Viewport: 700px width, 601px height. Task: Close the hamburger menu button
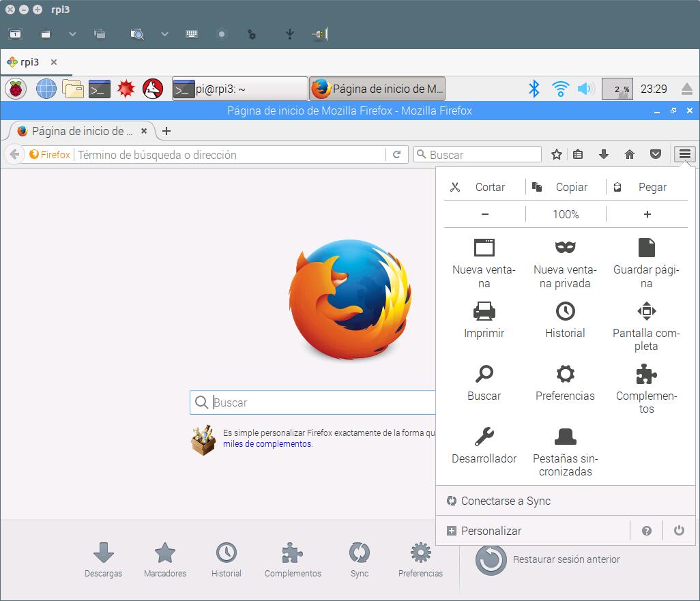pos(685,155)
